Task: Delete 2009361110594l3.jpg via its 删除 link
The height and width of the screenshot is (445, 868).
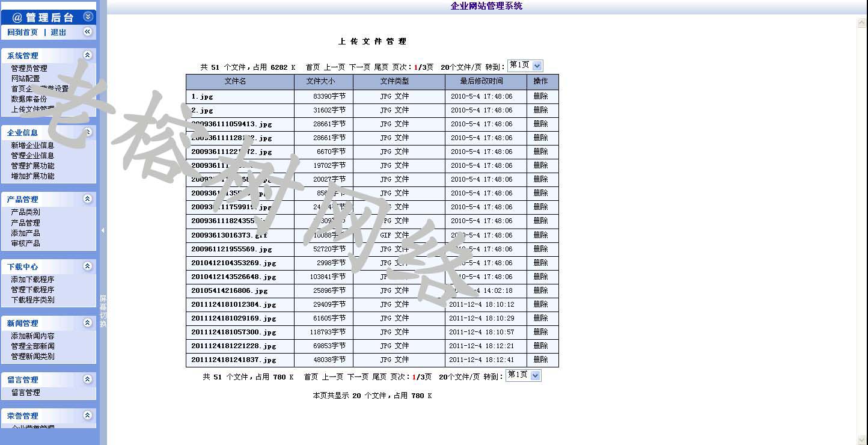Action: point(540,124)
